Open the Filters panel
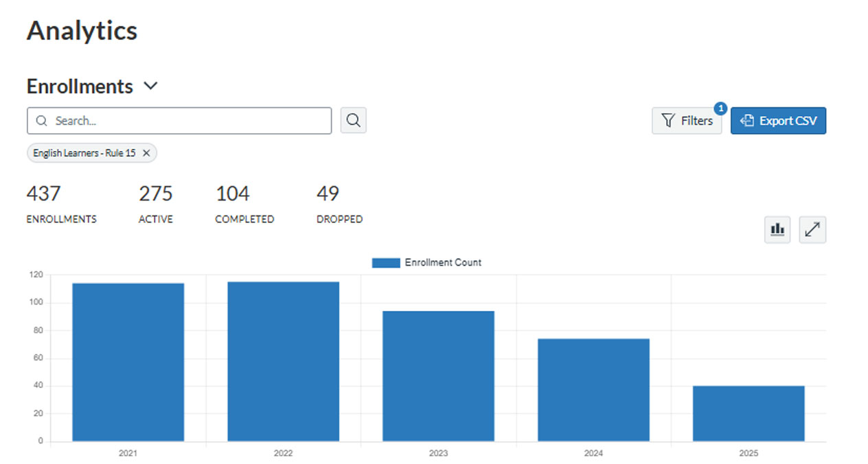The height and width of the screenshot is (464, 868). [687, 120]
